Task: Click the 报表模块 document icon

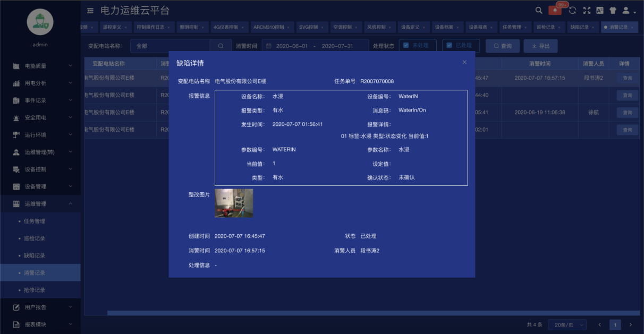Action: [x=16, y=324]
